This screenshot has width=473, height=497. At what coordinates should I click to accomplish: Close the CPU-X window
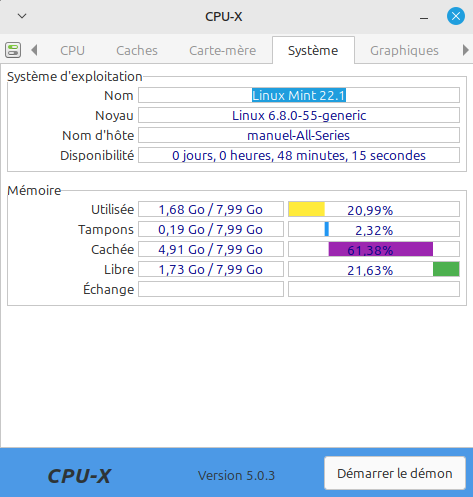coord(456,16)
